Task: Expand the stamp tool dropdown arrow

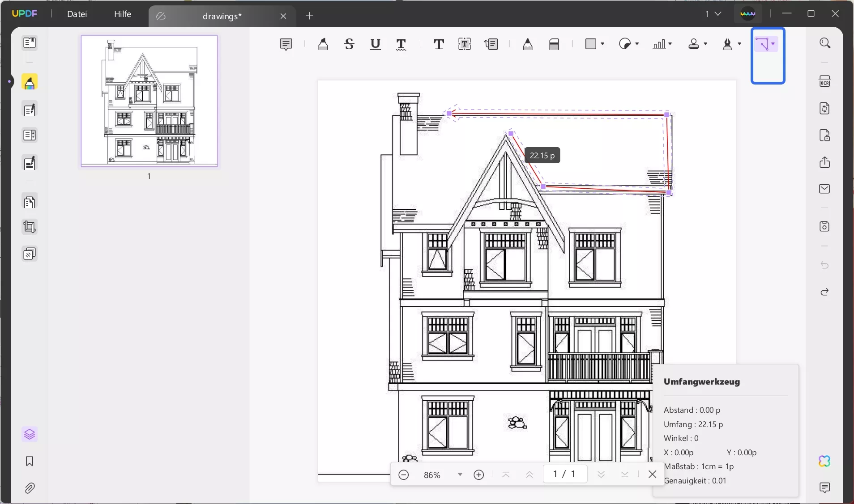Action: [x=705, y=44]
